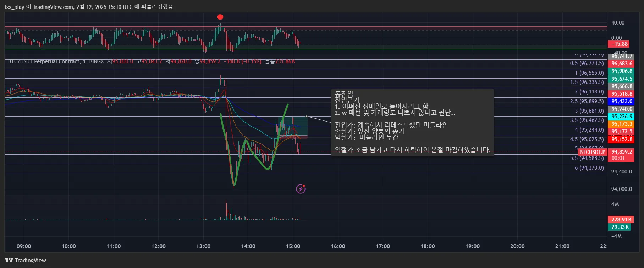Click the oscillator value label −15.88
Viewport: 644px width, 268px height.
pyautogui.click(x=619, y=44)
